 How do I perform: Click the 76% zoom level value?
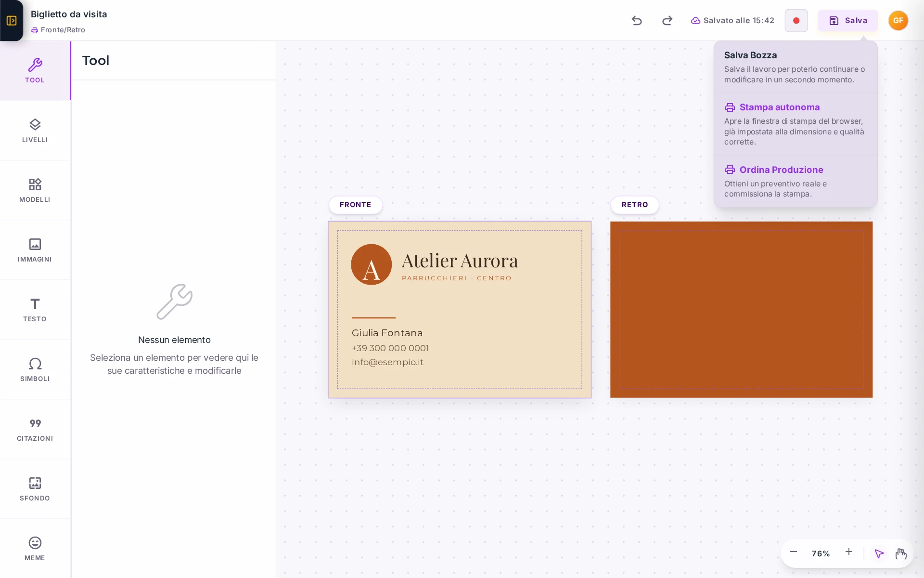coord(821,553)
